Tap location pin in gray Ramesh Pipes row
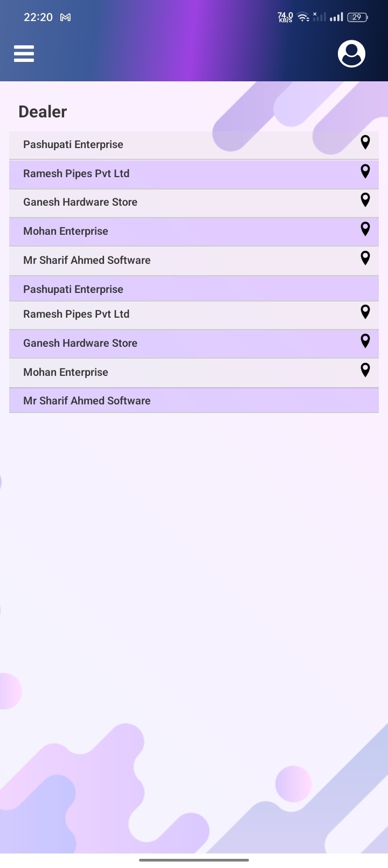The image size is (388, 868). pyautogui.click(x=365, y=312)
